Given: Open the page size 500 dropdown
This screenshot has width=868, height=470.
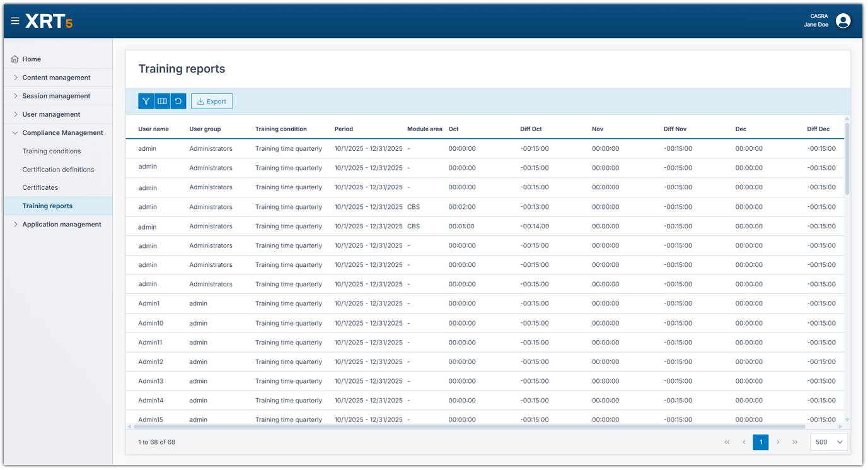Looking at the screenshot, I should point(828,442).
